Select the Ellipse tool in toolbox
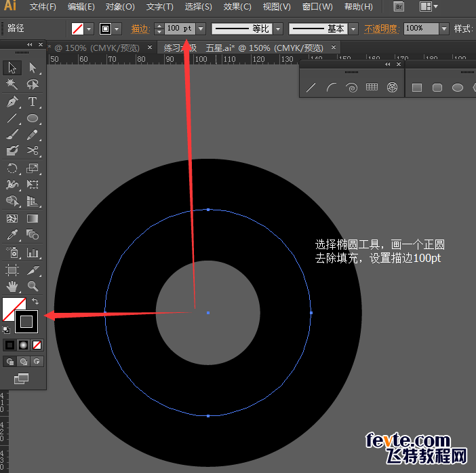This screenshot has height=473, width=476. [x=33, y=118]
